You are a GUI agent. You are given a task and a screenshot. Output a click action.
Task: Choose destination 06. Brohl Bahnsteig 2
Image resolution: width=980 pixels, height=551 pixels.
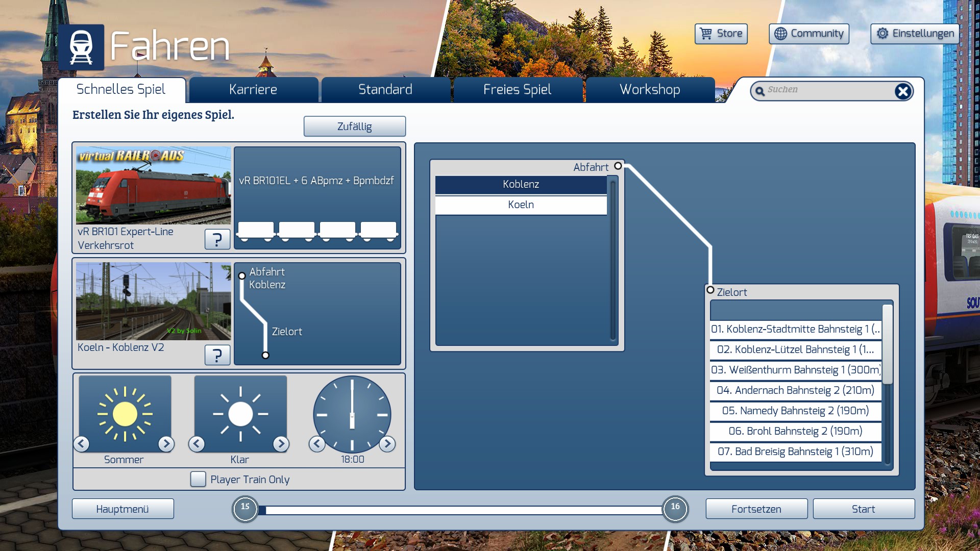[x=795, y=431]
